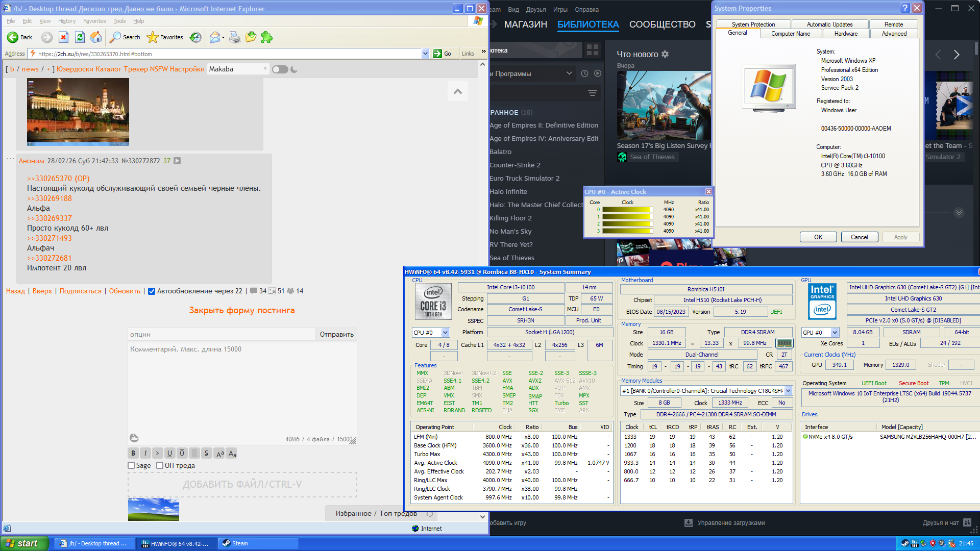Click the IE Stop toolbar icon

[63, 37]
